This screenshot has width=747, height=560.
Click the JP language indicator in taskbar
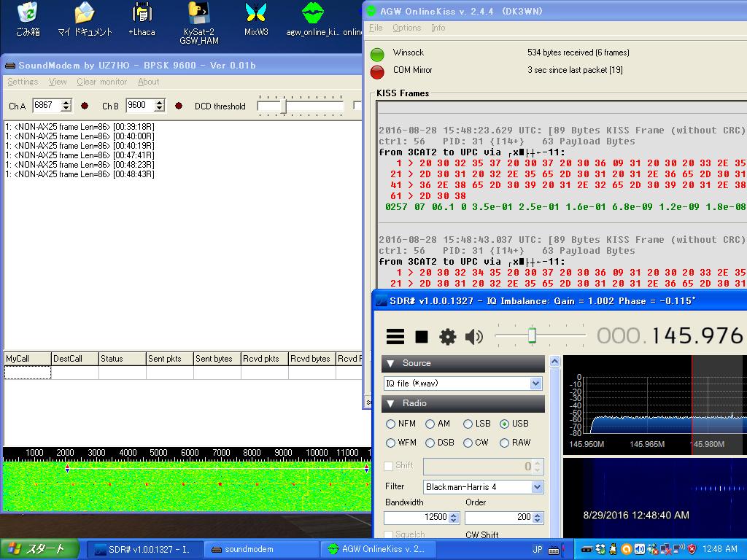(x=538, y=549)
